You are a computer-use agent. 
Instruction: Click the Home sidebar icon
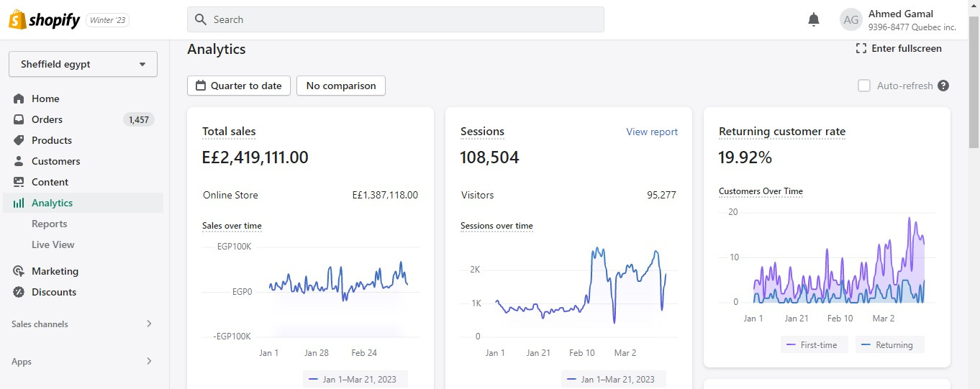tap(19, 99)
